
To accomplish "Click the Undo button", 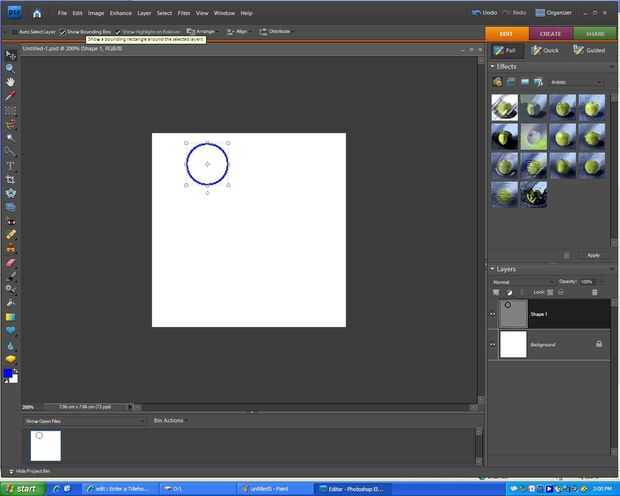I will (485, 13).
